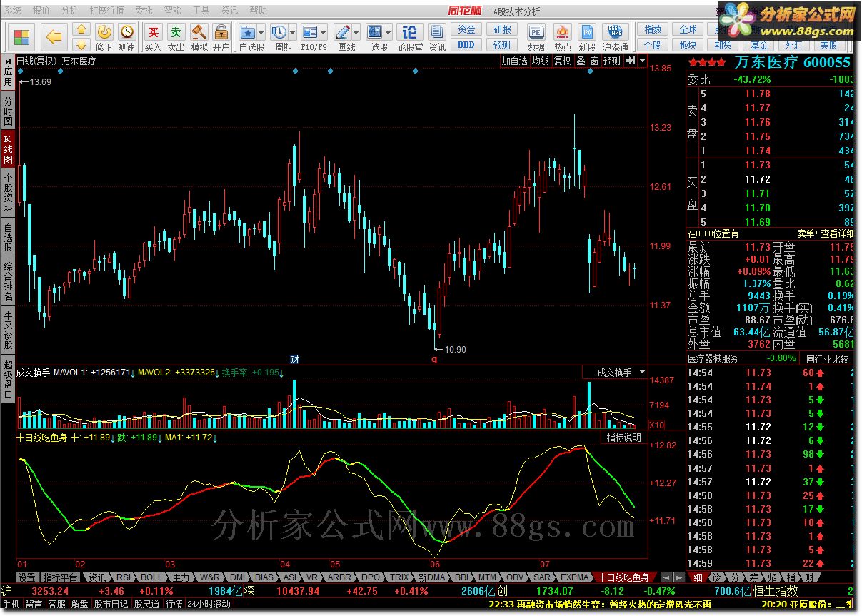Switch to the RSI indicator tab

123,577
